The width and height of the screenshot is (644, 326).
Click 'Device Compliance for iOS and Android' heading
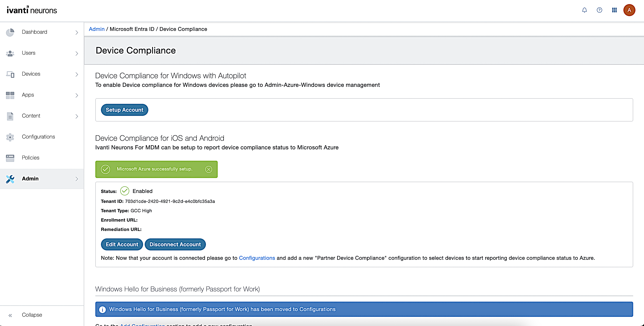(x=160, y=138)
